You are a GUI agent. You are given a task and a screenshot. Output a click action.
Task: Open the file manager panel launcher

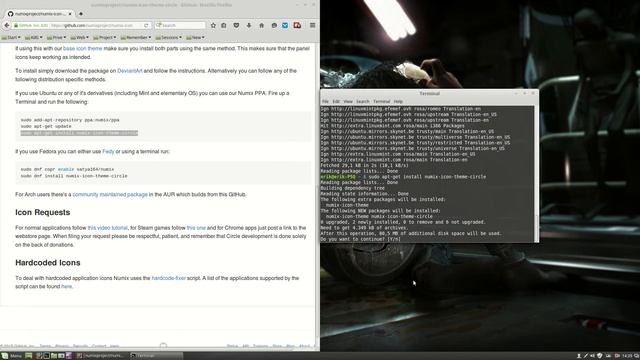pos(54,356)
